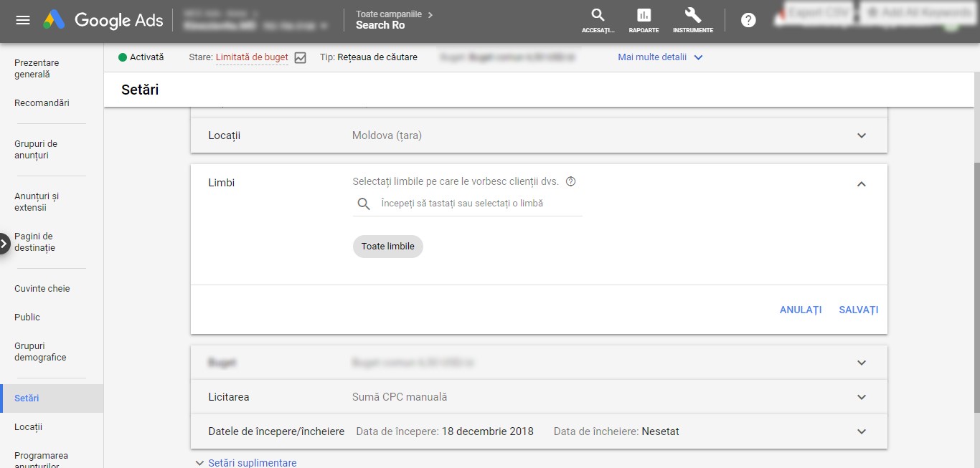Go to Cuvinte cheie in sidebar
Viewport: 980px width, 468px height.
[42, 289]
